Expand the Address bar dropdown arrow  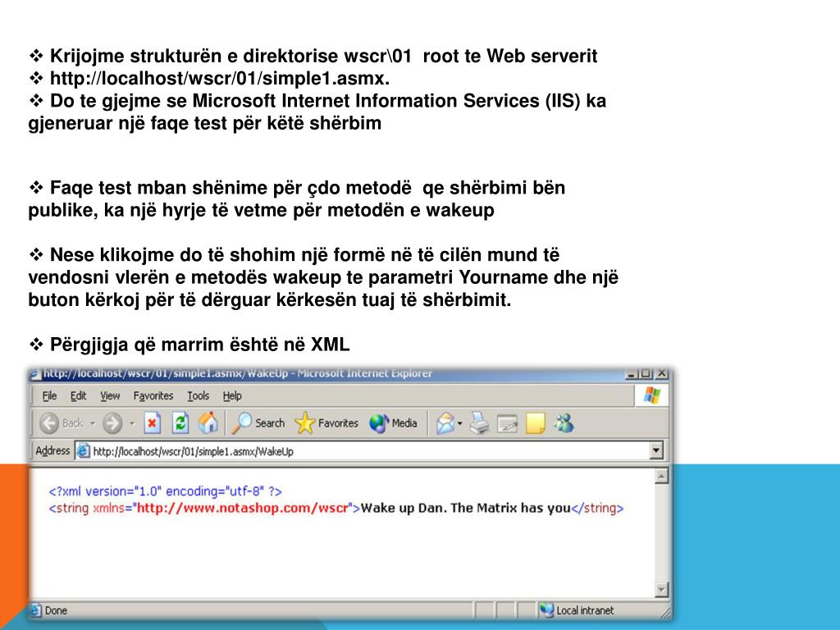click(x=656, y=451)
